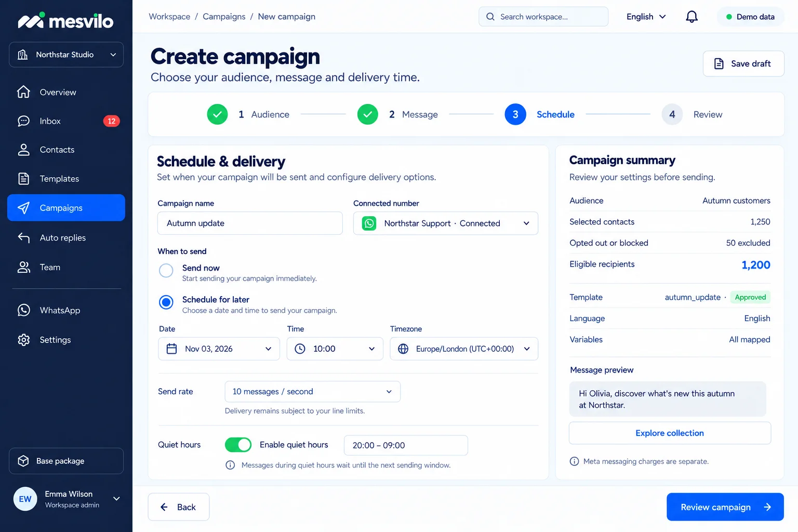Click the Settings gear icon

pos(23,340)
